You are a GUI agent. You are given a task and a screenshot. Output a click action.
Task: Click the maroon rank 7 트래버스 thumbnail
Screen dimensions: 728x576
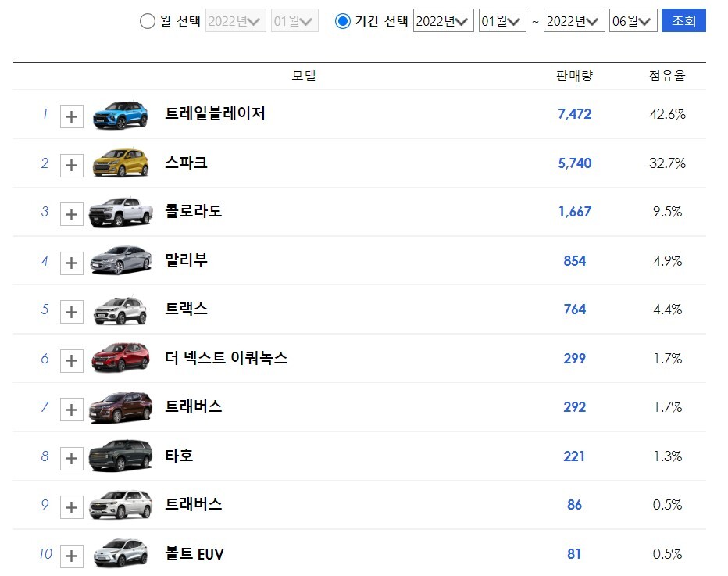121,407
